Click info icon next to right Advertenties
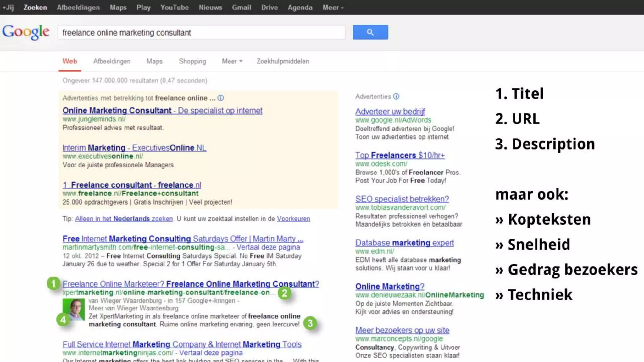644x362 pixels. 396,96
